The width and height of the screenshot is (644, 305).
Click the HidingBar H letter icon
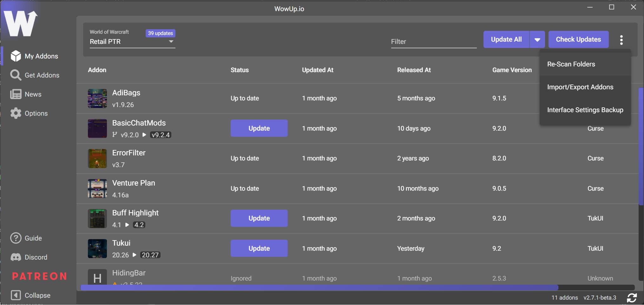(x=97, y=277)
